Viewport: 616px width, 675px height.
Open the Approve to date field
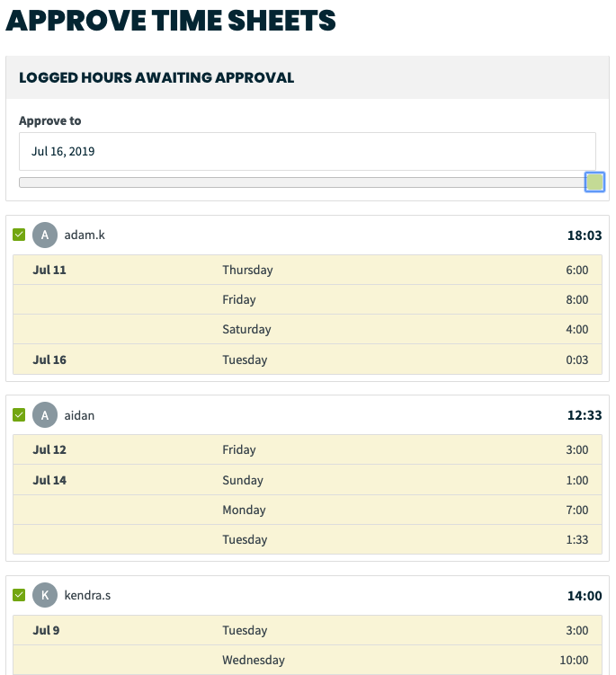(x=308, y=152)
